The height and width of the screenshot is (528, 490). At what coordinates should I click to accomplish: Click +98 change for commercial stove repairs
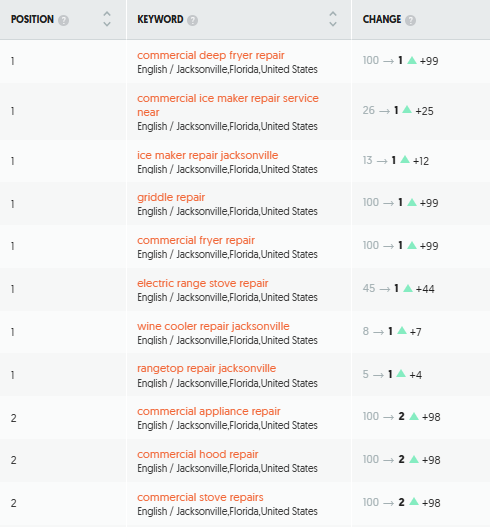(x=431, y=503)
